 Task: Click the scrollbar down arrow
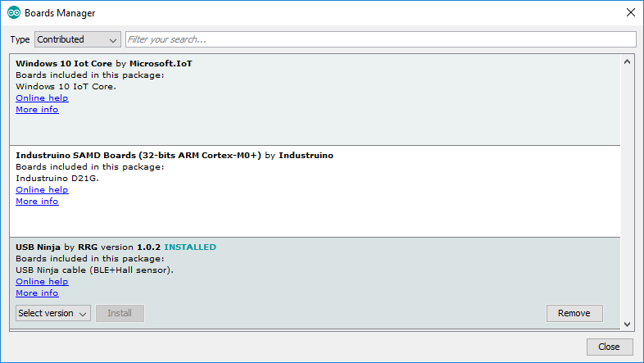click(627, 324)
